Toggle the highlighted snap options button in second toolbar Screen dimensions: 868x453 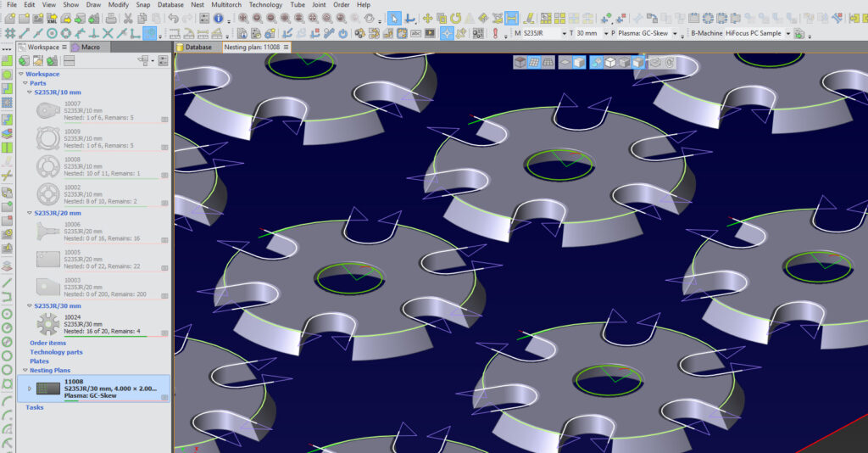tap(149, 33)
